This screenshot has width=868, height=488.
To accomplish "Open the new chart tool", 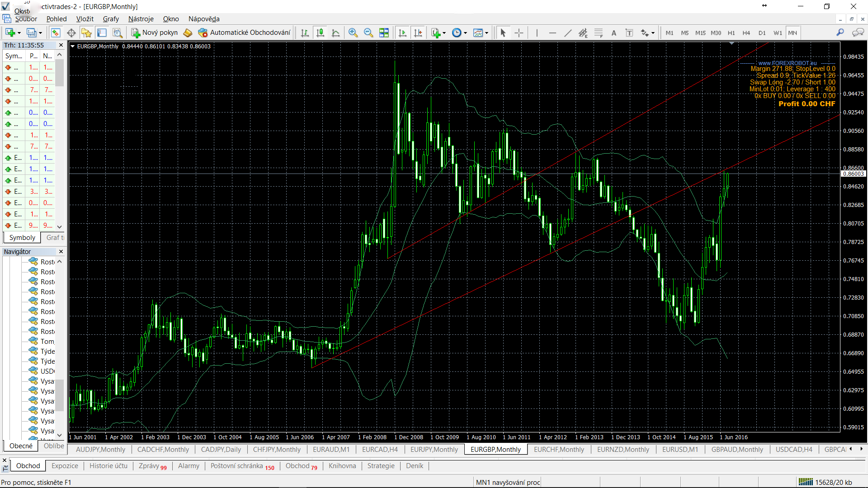I will tap(10, 33).
